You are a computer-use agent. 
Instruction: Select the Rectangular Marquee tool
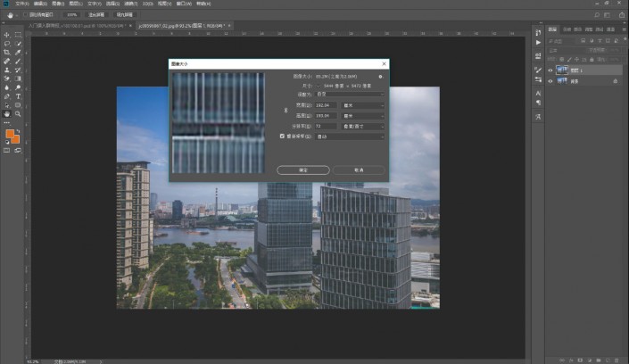pyautogui.click(x=18, y=35)
